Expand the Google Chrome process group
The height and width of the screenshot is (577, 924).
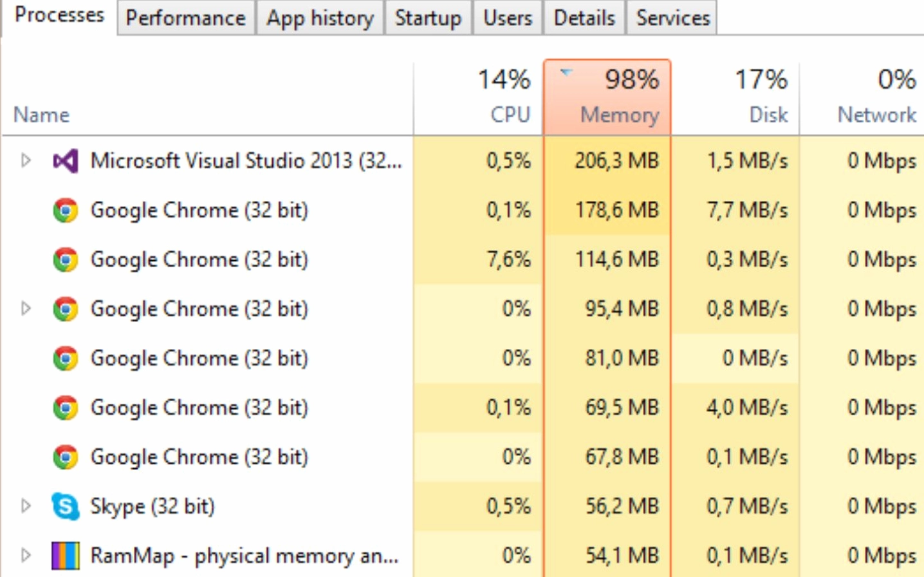point(26,309)
